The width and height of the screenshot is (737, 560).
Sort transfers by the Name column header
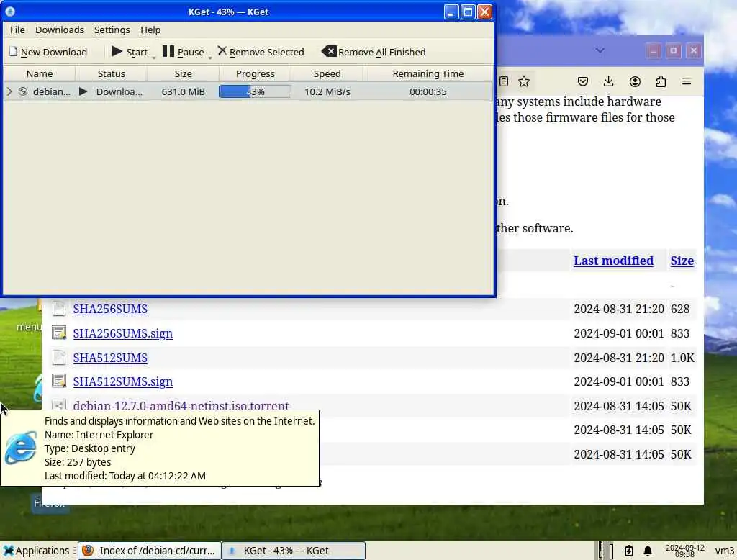[40, 74]
